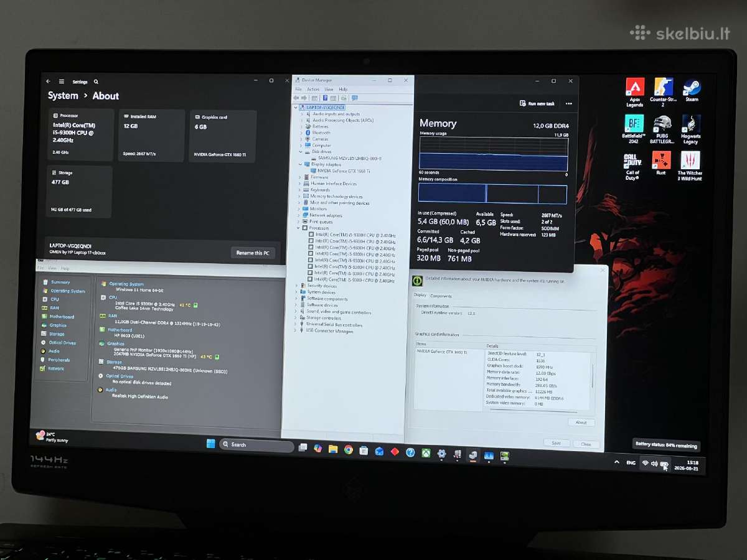Click the Graphics heading in Speccy summary

(116, 343)
